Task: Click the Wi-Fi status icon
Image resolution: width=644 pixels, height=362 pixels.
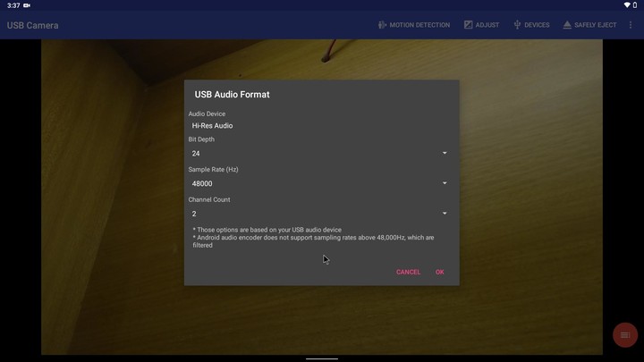Action: pos(627,5)
